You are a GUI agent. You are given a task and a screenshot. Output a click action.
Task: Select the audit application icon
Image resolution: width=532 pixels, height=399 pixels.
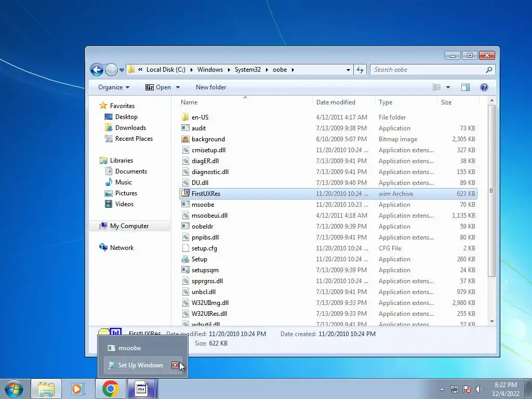coord(185,128)
